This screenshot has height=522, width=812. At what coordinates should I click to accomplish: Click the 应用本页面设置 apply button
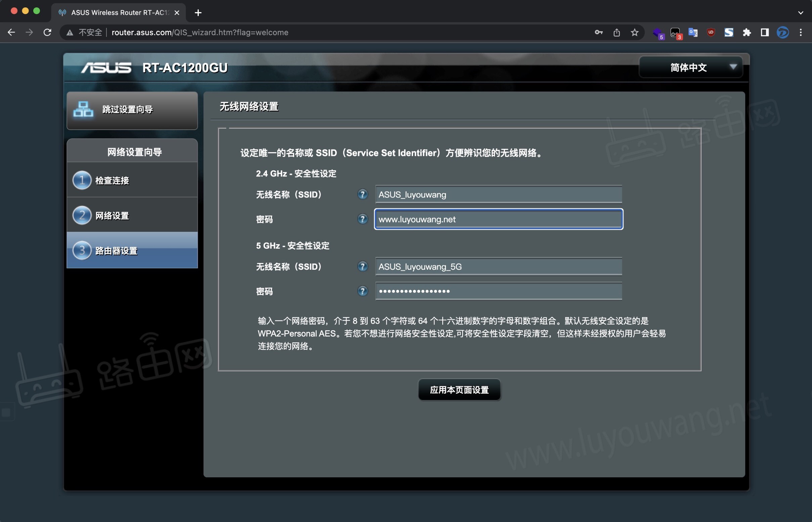tap(459, 390)
